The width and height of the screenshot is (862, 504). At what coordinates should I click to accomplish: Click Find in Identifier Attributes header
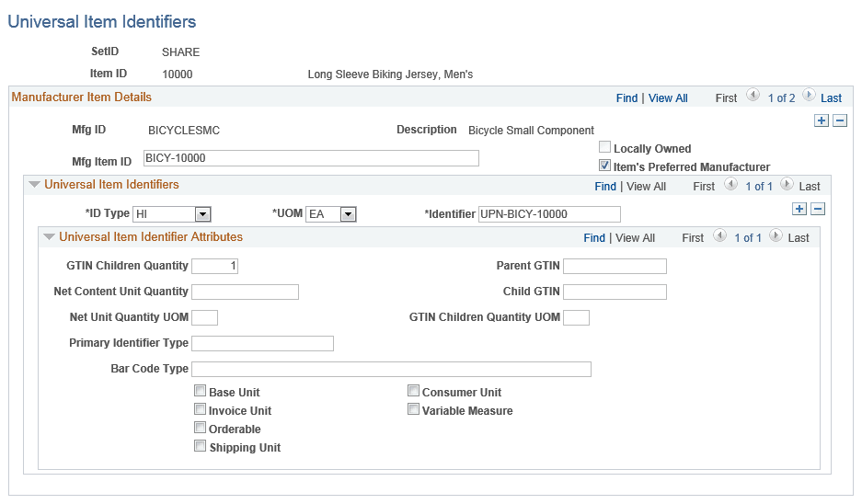tap(594, 238)
